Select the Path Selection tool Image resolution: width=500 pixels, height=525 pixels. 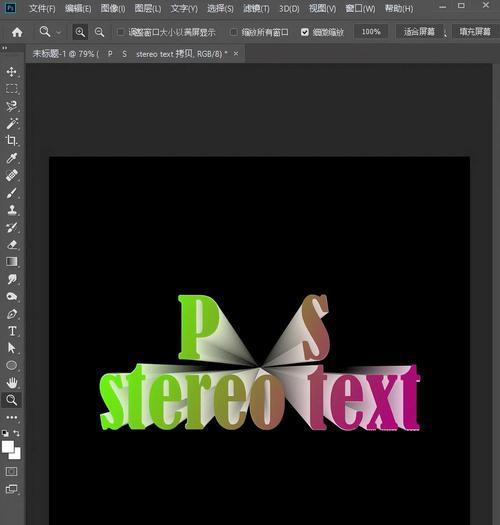point(11,348)
